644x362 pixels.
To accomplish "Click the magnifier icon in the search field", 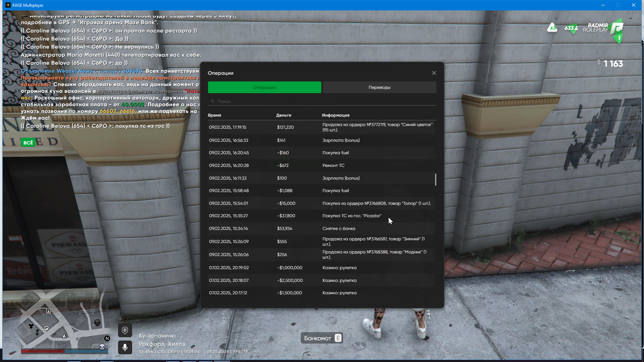I will point(213,102).
